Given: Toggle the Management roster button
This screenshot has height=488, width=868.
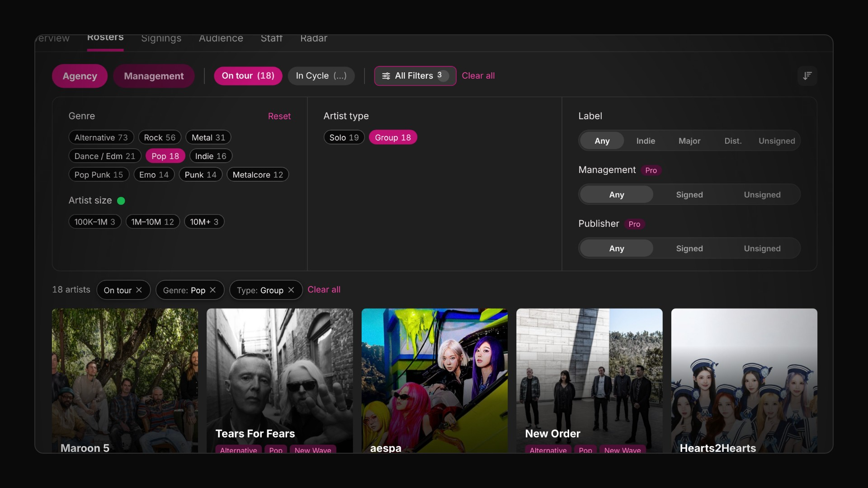Looking at the screenshot, I should click(x=154, y=76).
